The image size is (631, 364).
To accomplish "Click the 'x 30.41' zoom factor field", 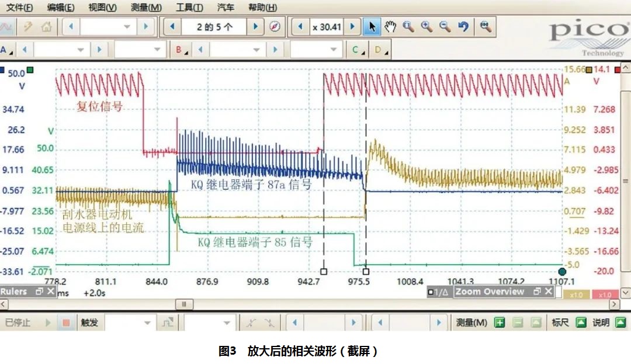I will (x=327, y=27).
